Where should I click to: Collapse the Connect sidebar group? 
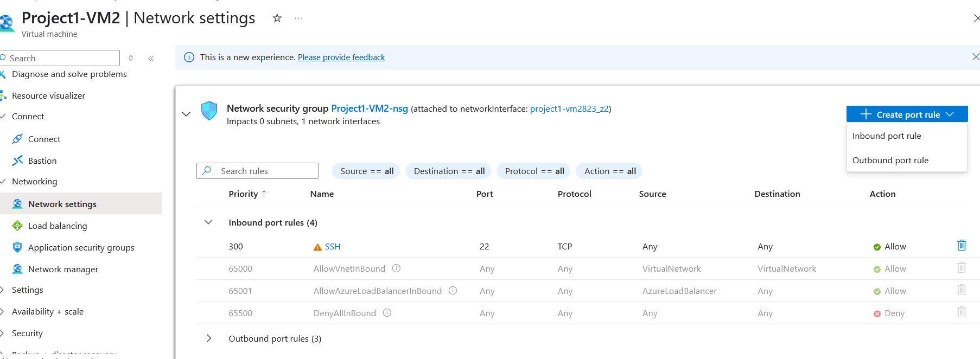pos(3,117)
